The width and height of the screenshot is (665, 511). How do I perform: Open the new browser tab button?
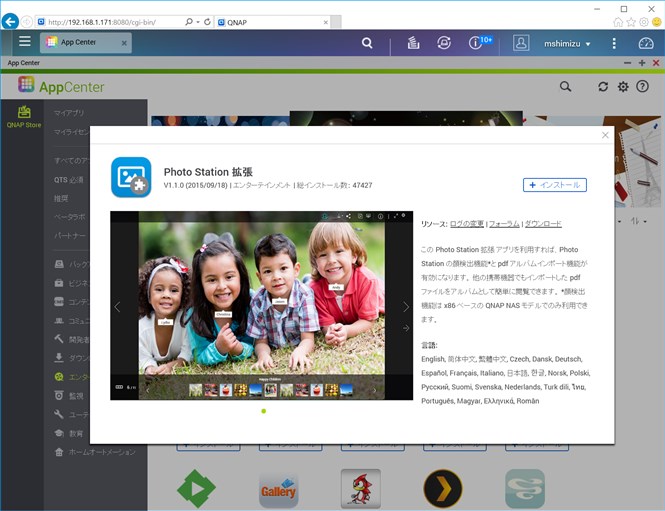pos(336,22)
